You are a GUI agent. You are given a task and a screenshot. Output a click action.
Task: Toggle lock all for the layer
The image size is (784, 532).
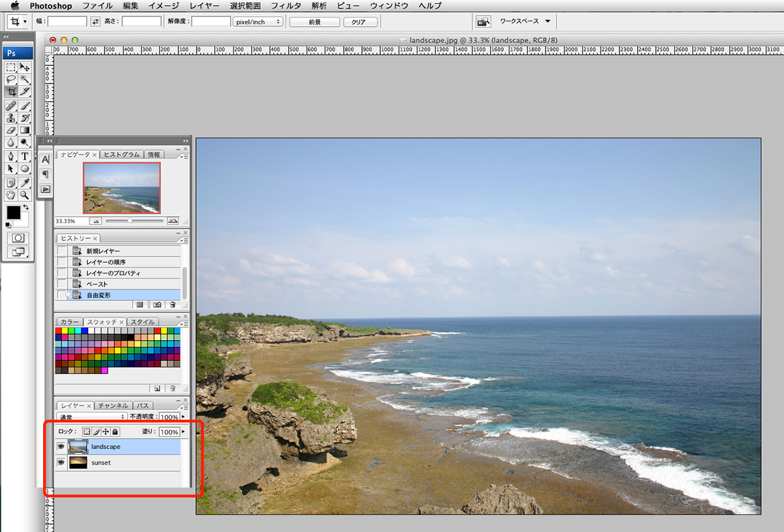pyautogui.click(x=115, y=432)
